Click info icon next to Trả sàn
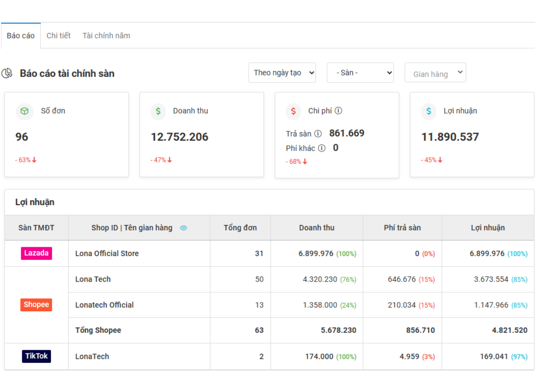This screenshot has width=535, height=392. pyautogui.click(x=318, y=134)
